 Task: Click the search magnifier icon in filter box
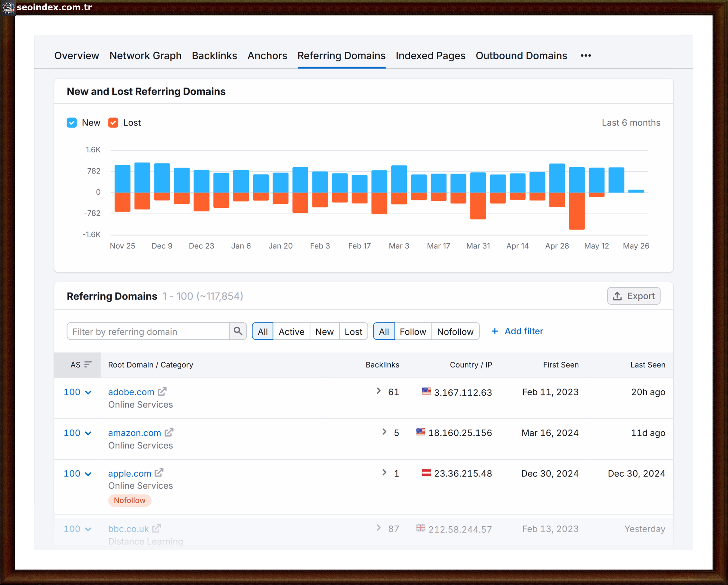click(238, 331)
